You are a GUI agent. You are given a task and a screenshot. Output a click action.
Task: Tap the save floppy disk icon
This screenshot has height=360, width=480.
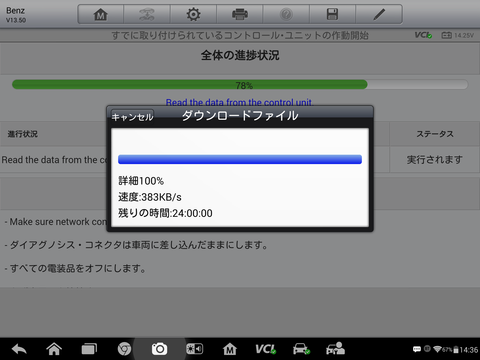(x=332, y=14)
